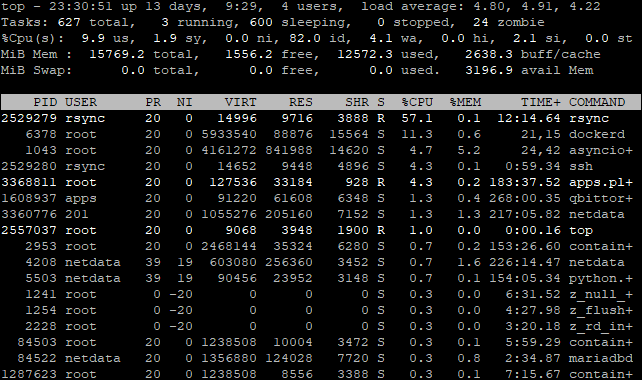Select the dockerd process row
The width and height of the screenshot is (643, 380).
click(321, 134)
